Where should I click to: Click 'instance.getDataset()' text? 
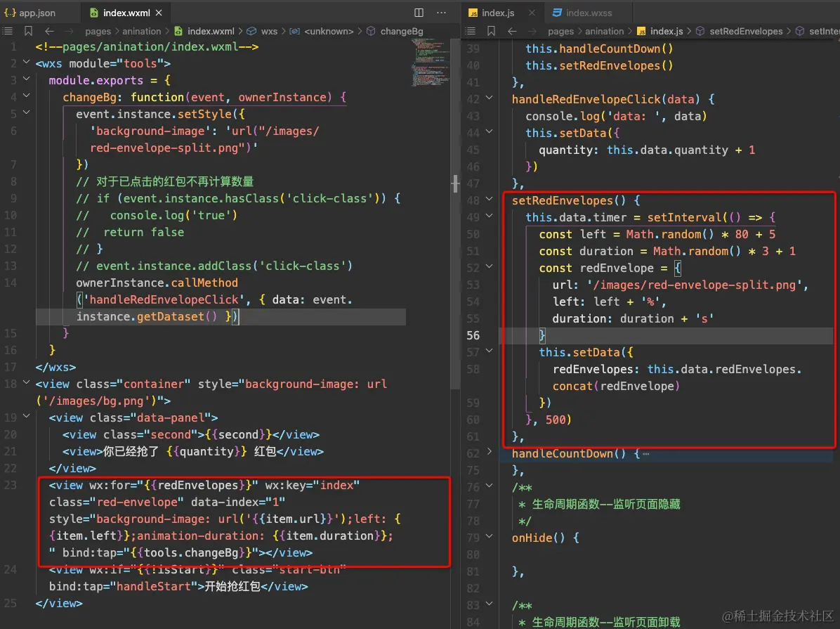pos(146,316)
